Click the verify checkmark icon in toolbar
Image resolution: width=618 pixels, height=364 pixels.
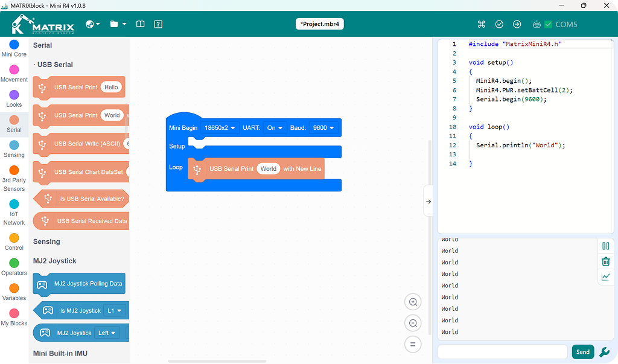point(499,25)
